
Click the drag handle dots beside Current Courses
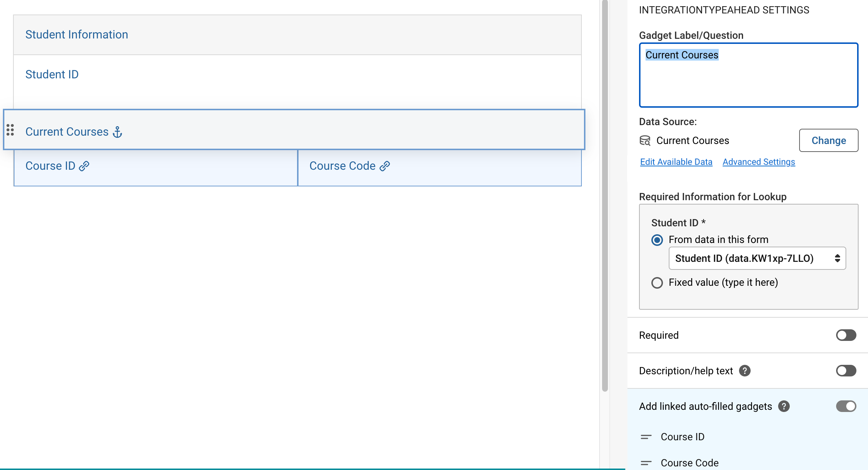pyautogui.click(x=11, y=131)
